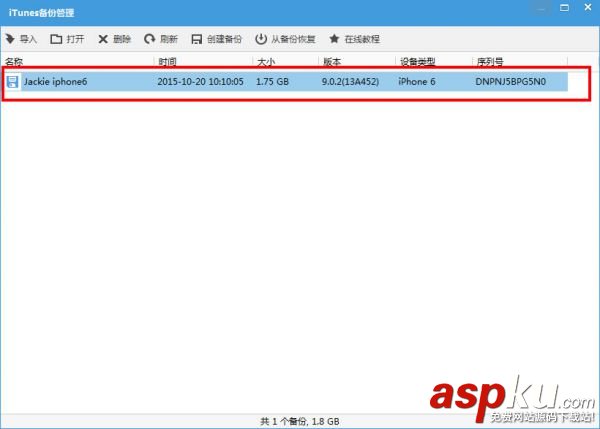The image size is (600, 429).
Task: Click the 9.0.2(13A452) version cell
Action: click(x=351, y=82)
